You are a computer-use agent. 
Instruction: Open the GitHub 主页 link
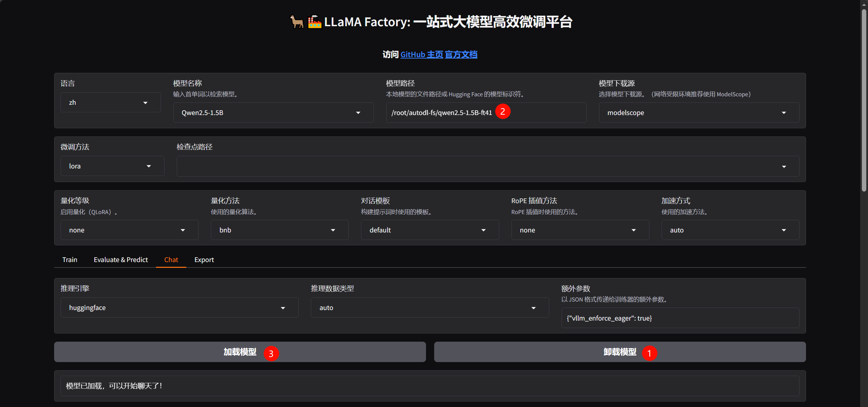pyautogui.click(x=422, y=54)
